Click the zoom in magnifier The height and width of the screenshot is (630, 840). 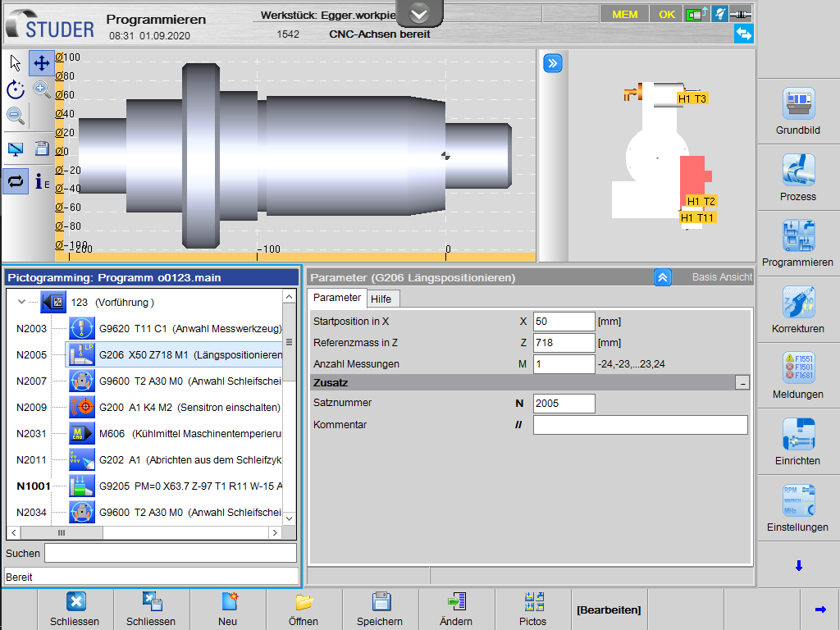pyautogui.click(x=42, y=90)
